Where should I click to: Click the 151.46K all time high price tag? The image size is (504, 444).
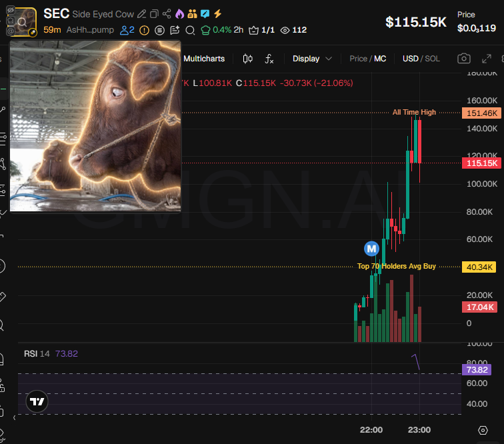(x=481, y=113)
